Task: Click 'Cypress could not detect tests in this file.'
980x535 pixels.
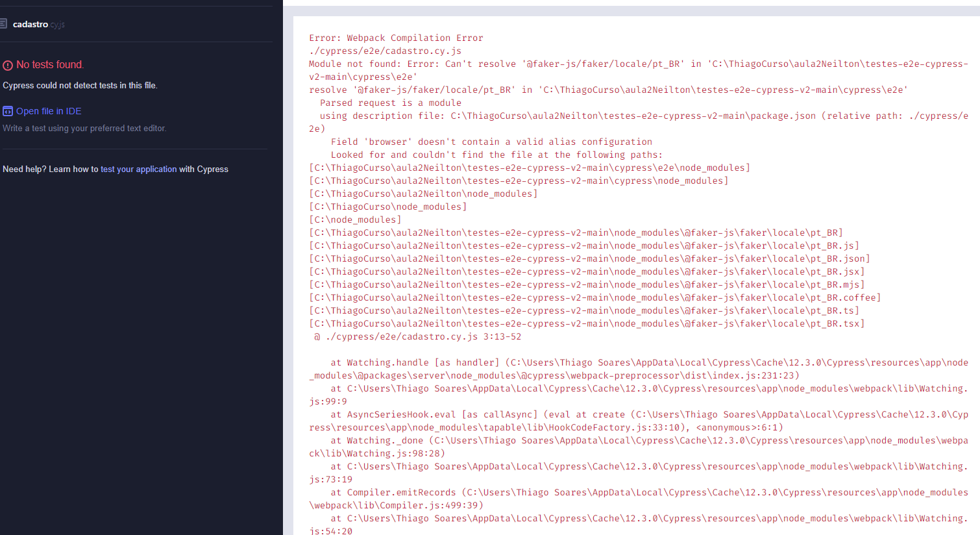Action: 80,85
